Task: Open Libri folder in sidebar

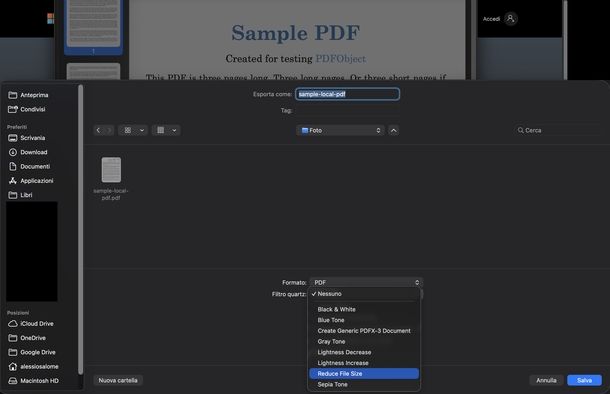Action: coord(20,195)
